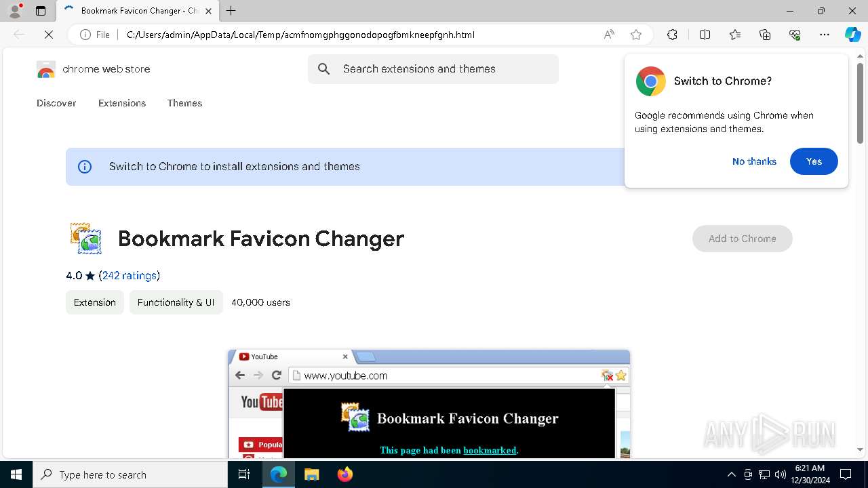This screenshot has height=488, width=868.
Task: Open Task View on taskbar
Action: point(244,474)
